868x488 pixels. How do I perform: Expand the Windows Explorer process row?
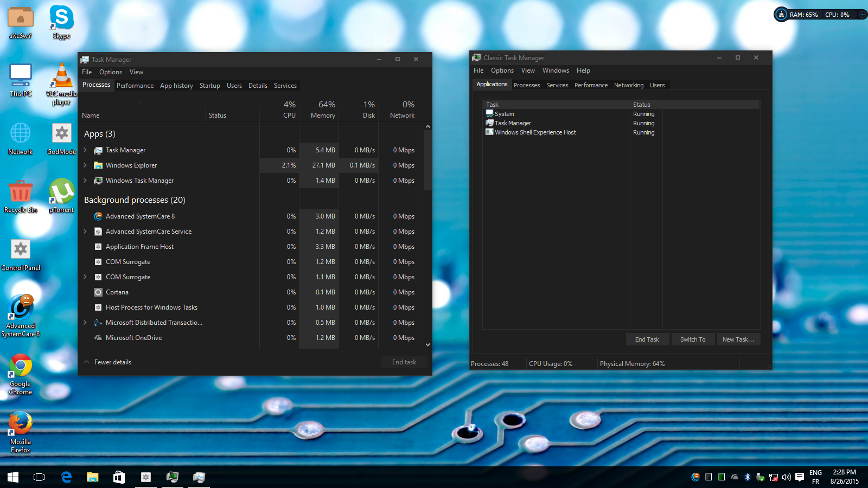(85, 165)
